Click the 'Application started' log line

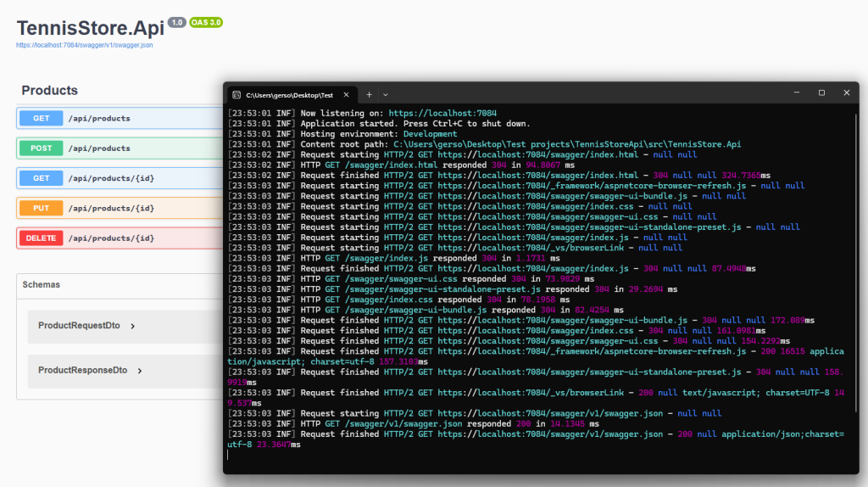click(x=379, y=124)
